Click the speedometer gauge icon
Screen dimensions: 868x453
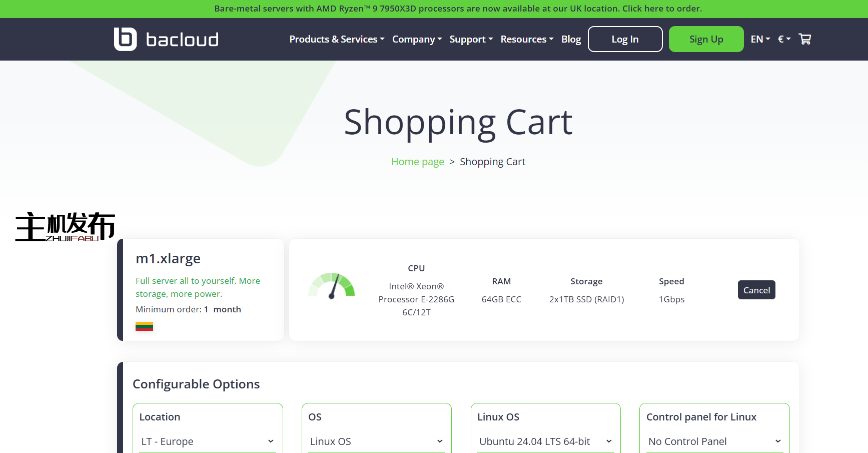click(x=331, y=286)
